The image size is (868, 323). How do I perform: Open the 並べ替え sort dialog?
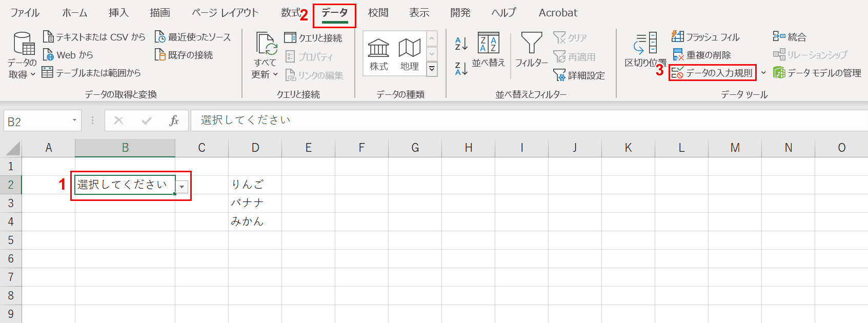tap(488, 50)
